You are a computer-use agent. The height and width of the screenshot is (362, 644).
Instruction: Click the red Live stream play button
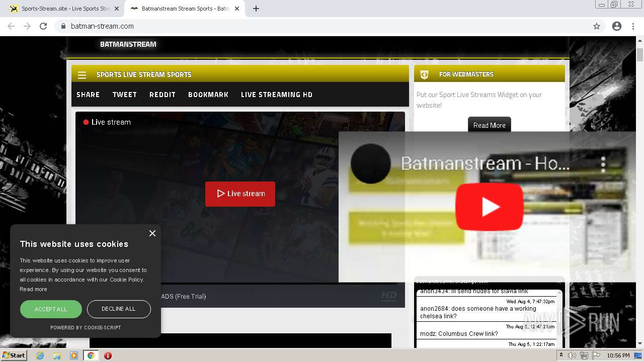240,194
